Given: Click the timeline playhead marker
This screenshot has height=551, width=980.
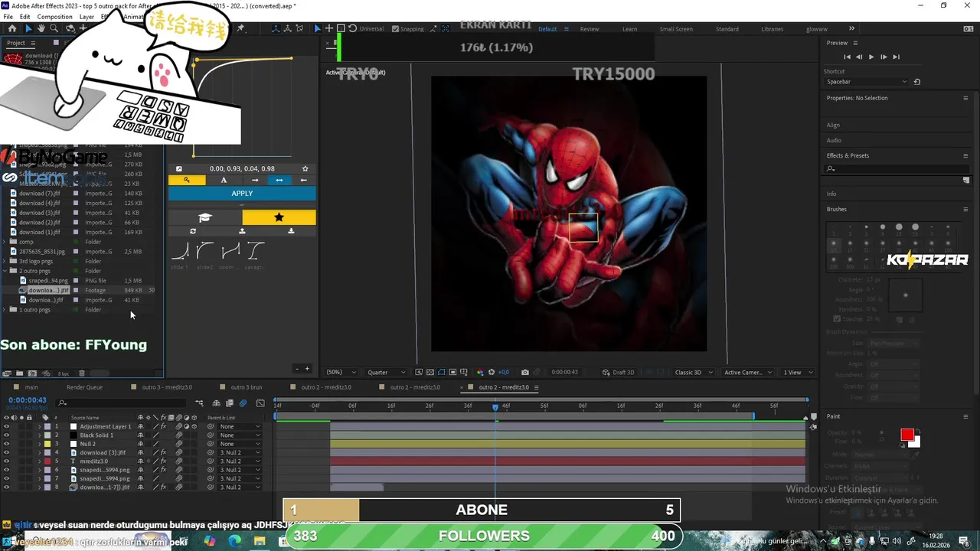Looking at the screenshot, I should coord(495,407).
